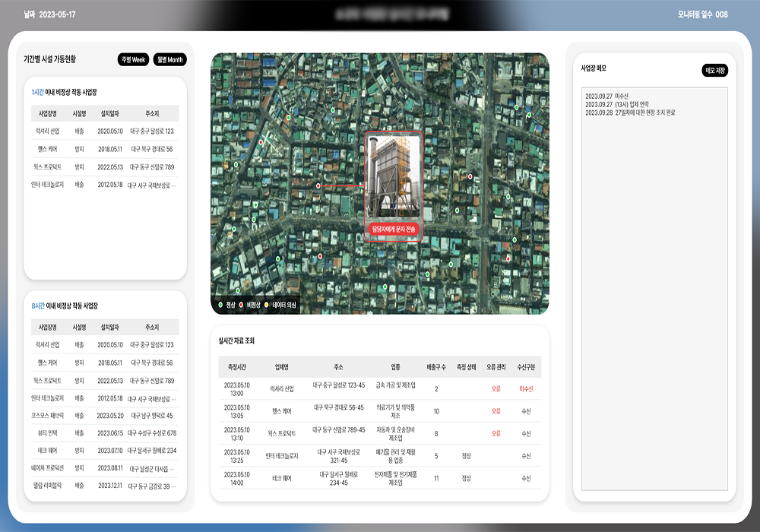The height and width of the screenshot is (532, 760).
Task: Click 오류 in the 헬스 케어 realtime row
Action: pos(496,411)
